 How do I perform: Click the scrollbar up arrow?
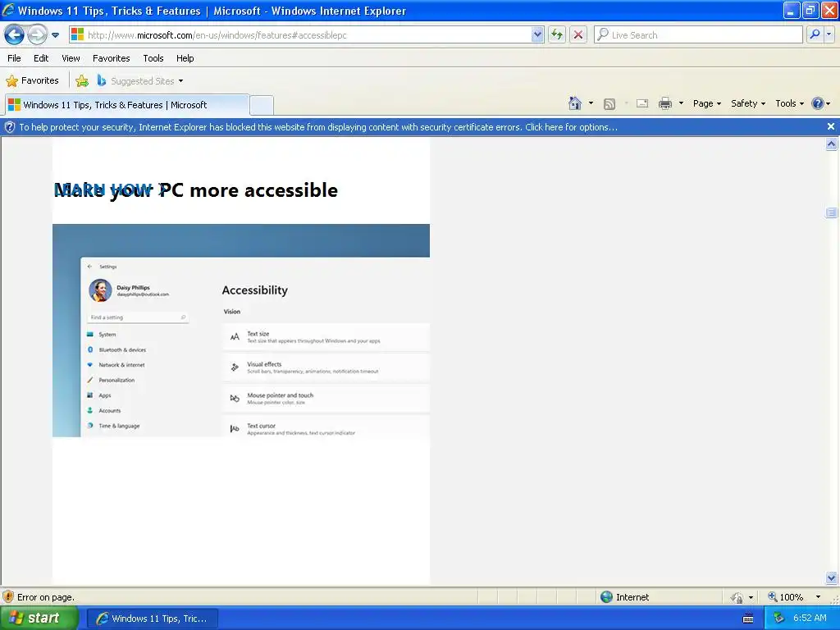(x=832, y=144)
